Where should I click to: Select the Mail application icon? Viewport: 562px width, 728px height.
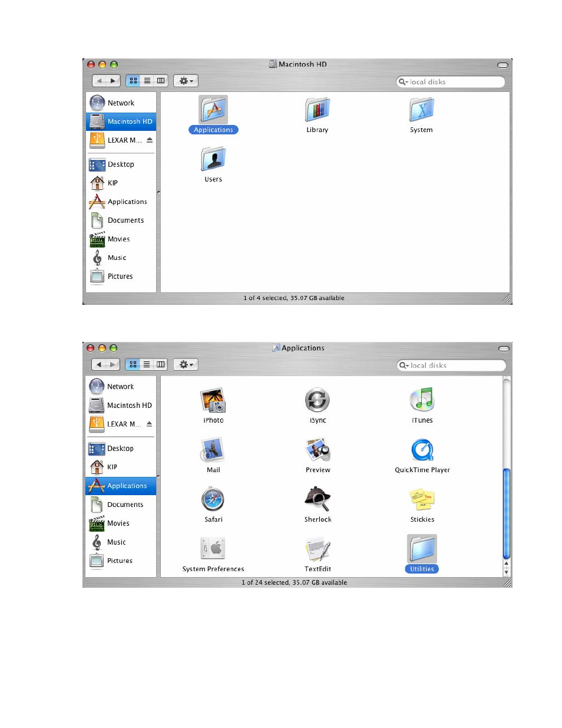pos(213,450)
